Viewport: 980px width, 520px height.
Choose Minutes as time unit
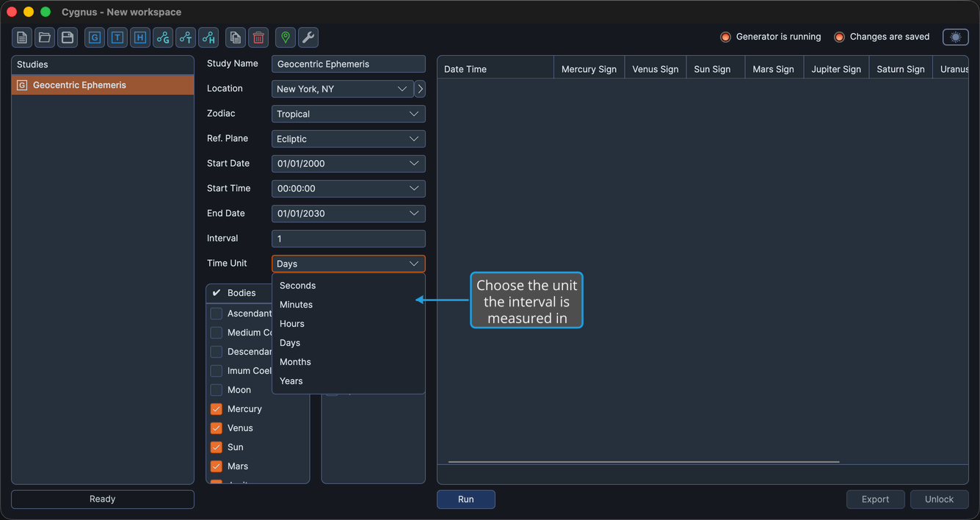point(348,305)
